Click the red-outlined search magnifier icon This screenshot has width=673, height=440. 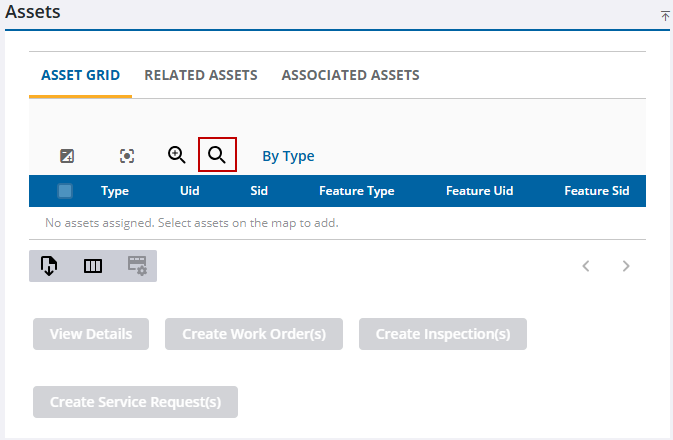217,155
